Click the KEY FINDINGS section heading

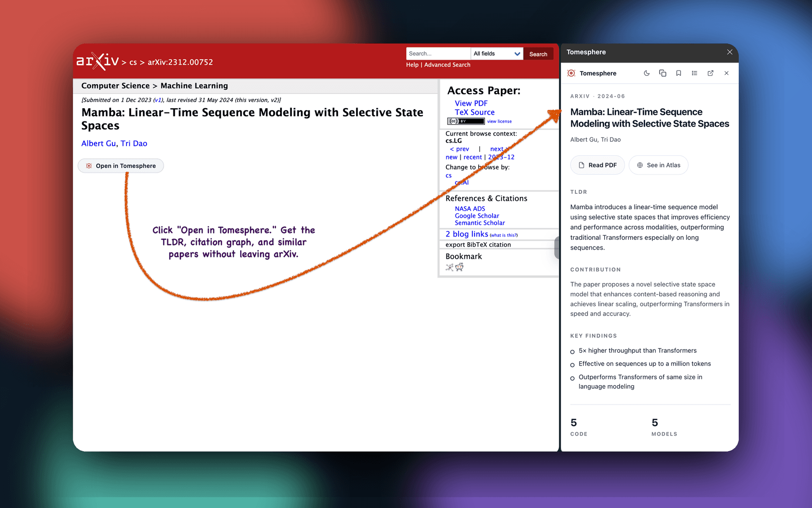coord(593,336)
